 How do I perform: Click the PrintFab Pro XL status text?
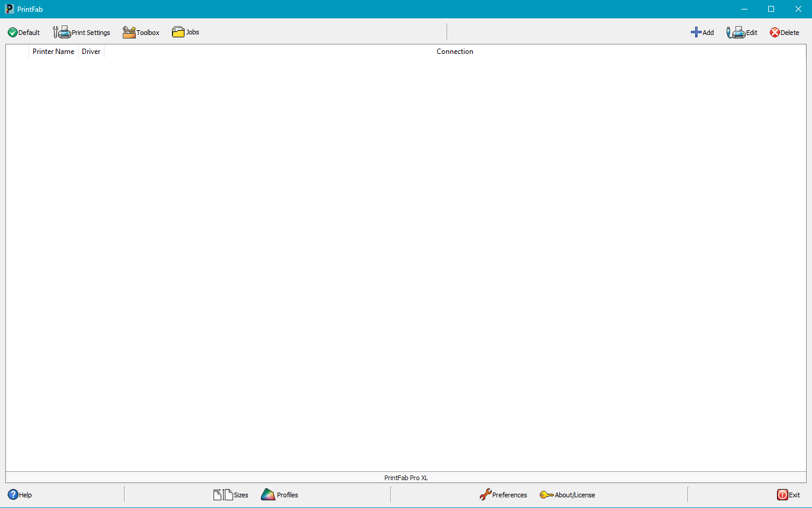click(406, 478)
